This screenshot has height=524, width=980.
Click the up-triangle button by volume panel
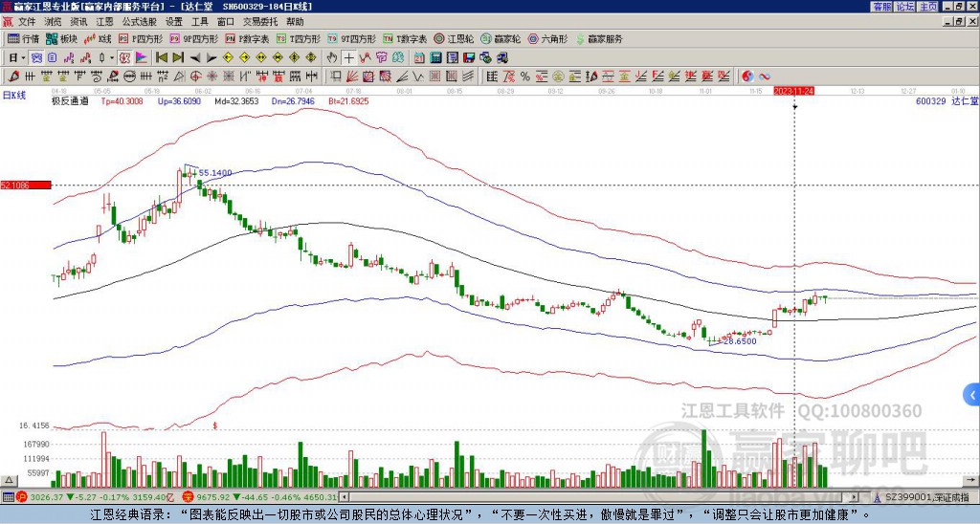(9, 481)
